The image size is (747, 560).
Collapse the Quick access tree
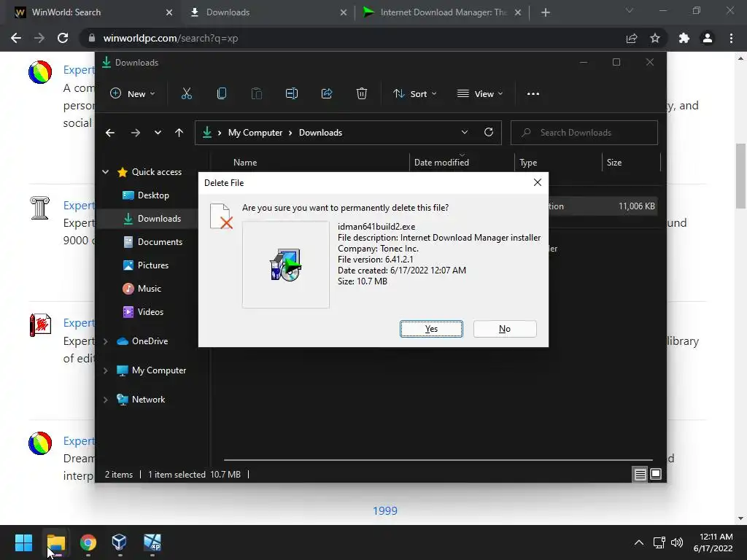point(105,172)
